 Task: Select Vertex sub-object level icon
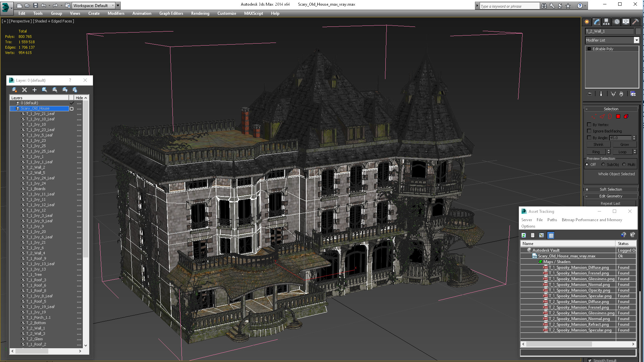[594, 117]
